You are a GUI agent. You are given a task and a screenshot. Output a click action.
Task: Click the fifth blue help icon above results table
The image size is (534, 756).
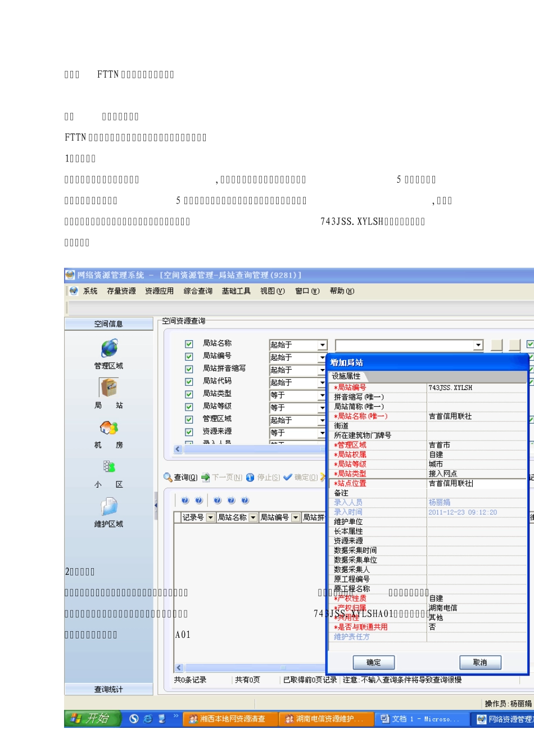pos(245,501)
